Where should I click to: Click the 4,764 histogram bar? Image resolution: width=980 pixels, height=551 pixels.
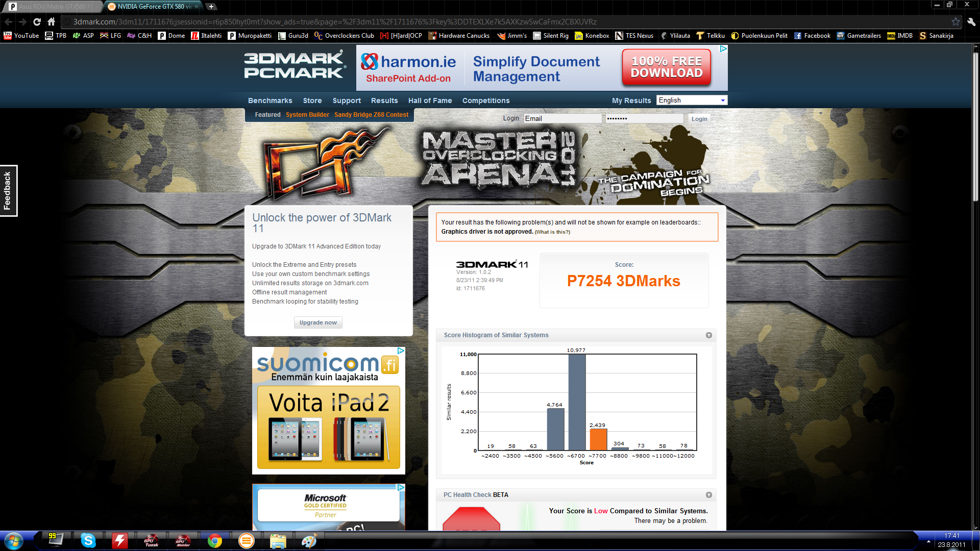(555, 430)
